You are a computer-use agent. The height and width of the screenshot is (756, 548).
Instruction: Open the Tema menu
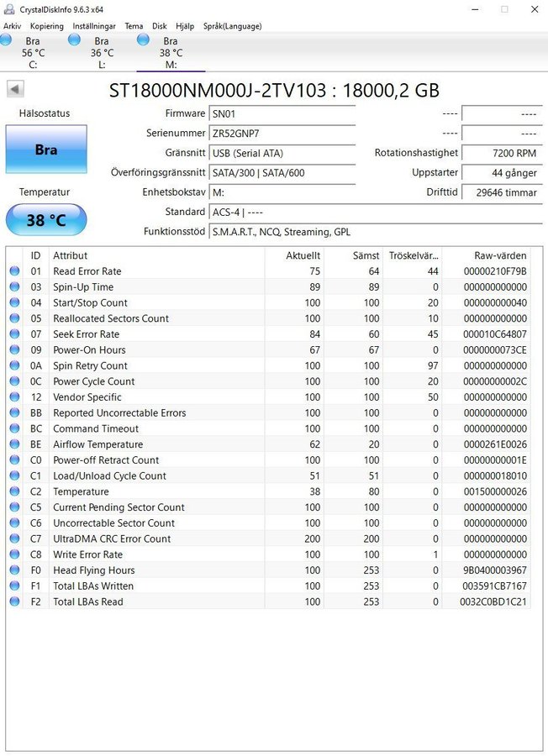[x=134, y=26]
